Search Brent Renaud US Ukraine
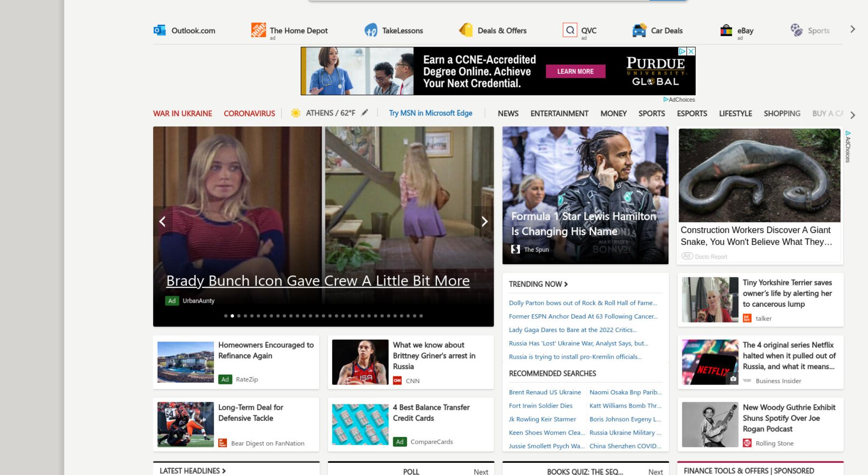The width and height of the screenshot is (868, 475). pos(545,392)
